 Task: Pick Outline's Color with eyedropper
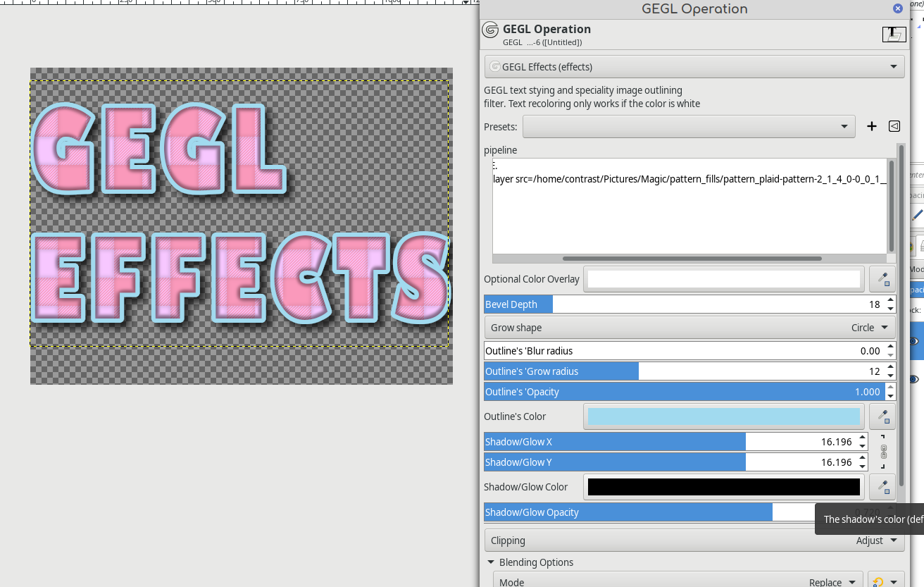point(882,416)
